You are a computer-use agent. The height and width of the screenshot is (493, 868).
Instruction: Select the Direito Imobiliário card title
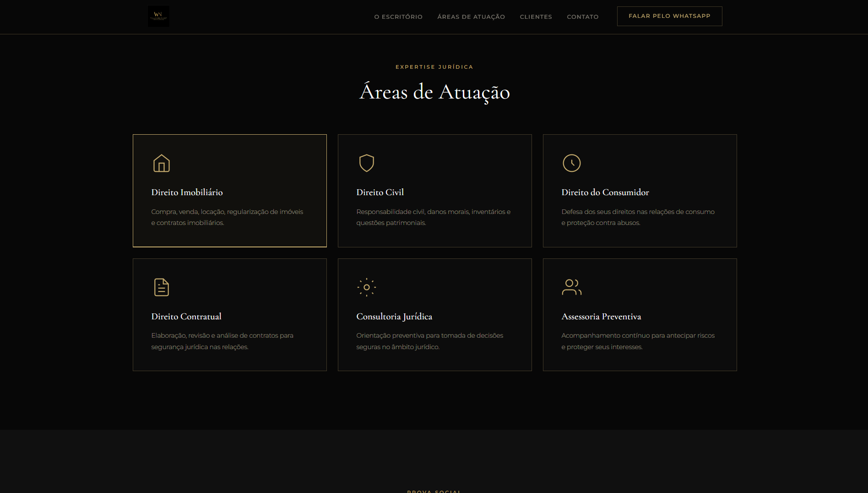coord(187,192)
